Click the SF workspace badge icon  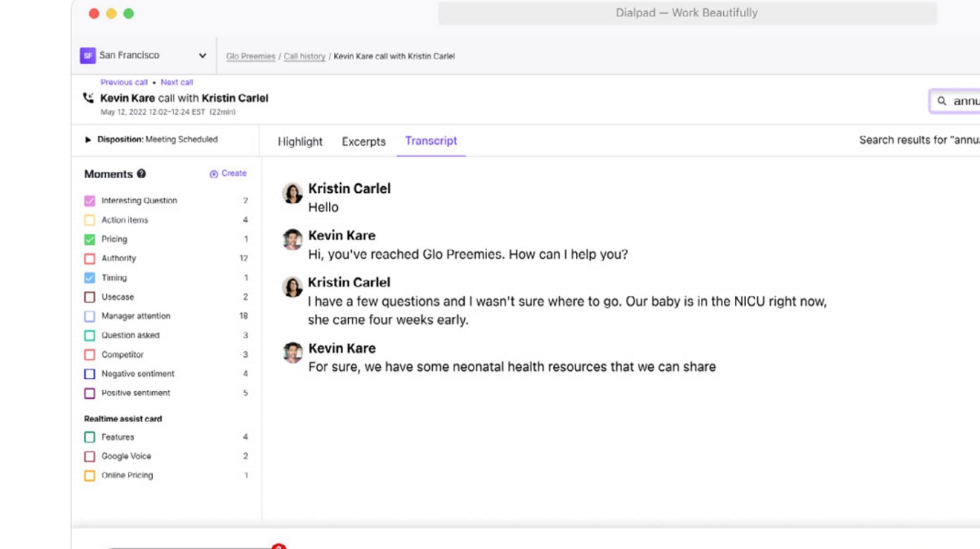pyautogui.click(x=88, y=56)
